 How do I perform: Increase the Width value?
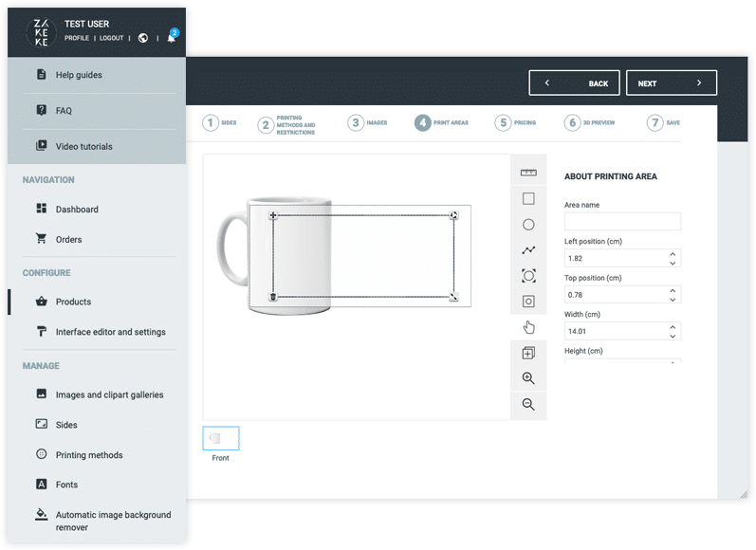[x=673, y=327]
